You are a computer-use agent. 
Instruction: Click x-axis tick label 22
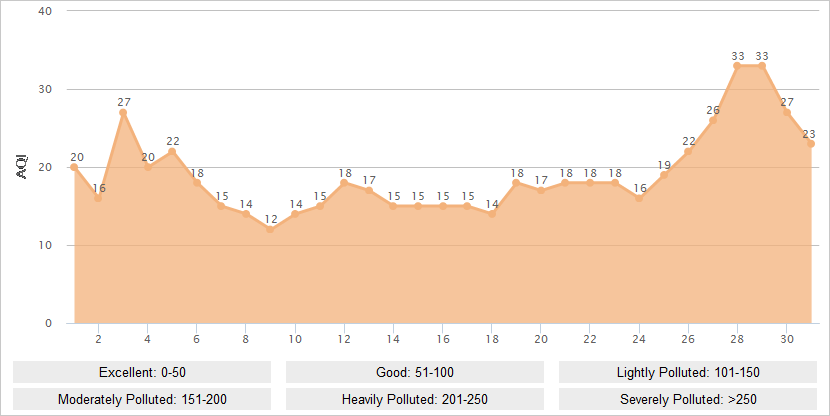pyautogui.click(x=590, y=339)
